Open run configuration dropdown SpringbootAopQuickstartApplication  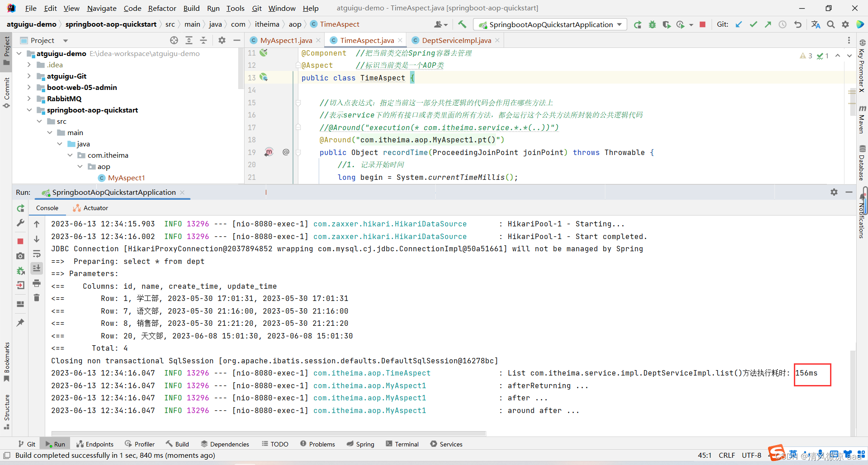(x=551, y=24)
